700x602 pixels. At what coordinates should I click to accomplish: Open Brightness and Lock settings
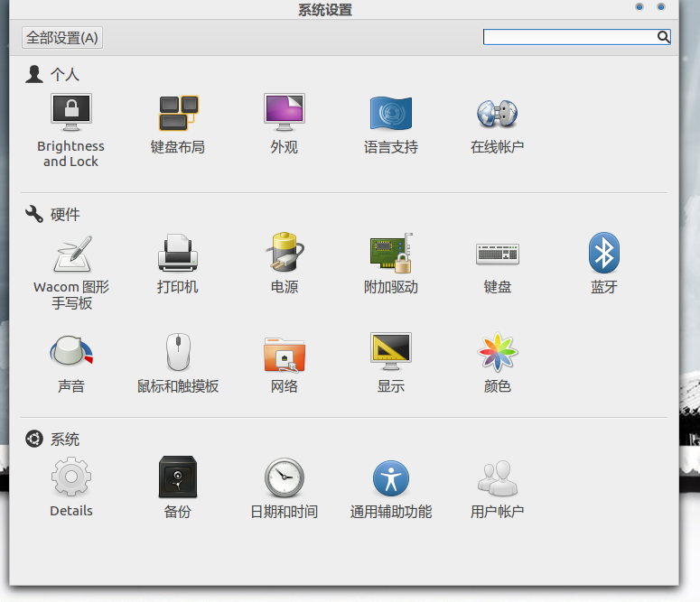pos(71,130)
